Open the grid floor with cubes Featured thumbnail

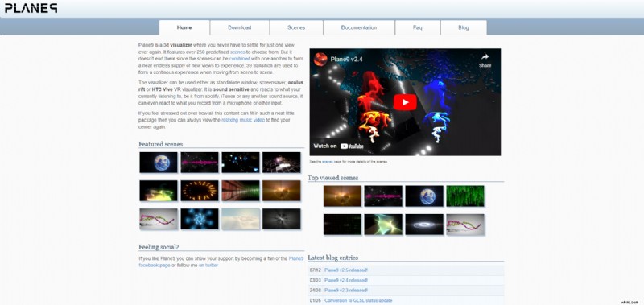282,163
